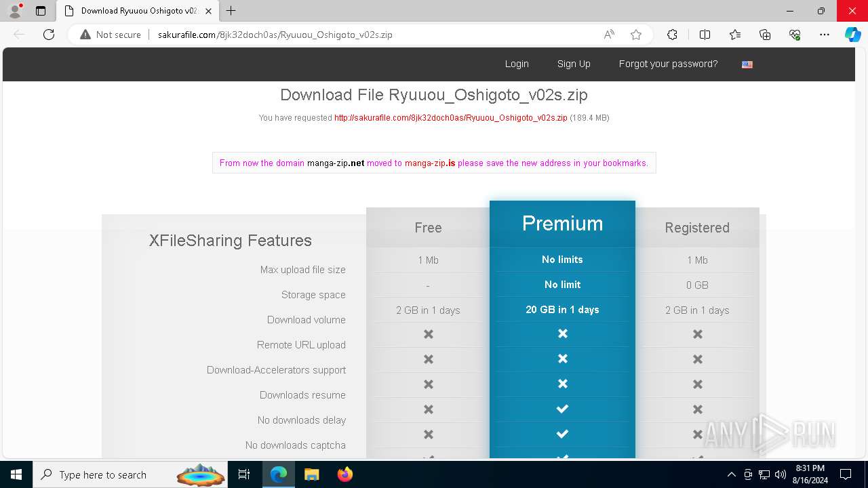Click the Registered Downloads resume cross mark
The image size is (868, 488).
coord(697,384)
